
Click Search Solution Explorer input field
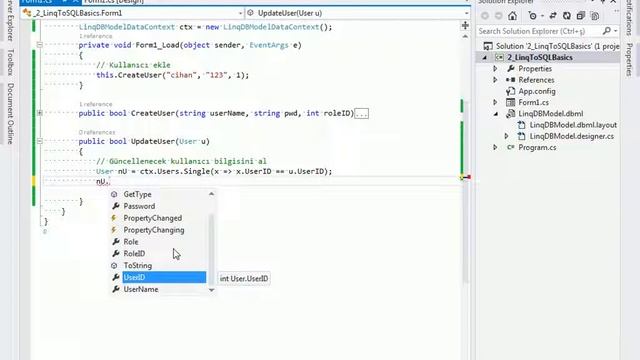pos(539,31)
